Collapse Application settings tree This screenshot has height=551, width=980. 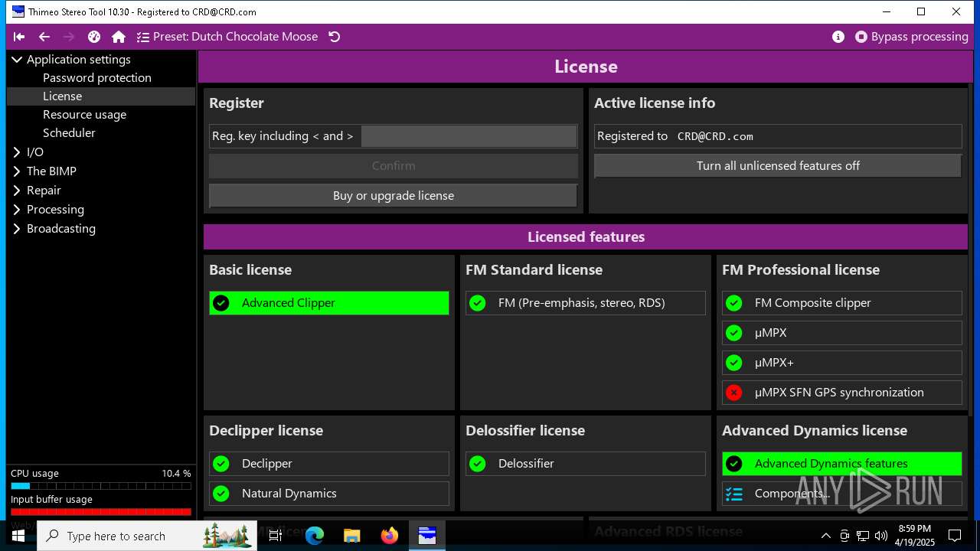tap(17, 60)
